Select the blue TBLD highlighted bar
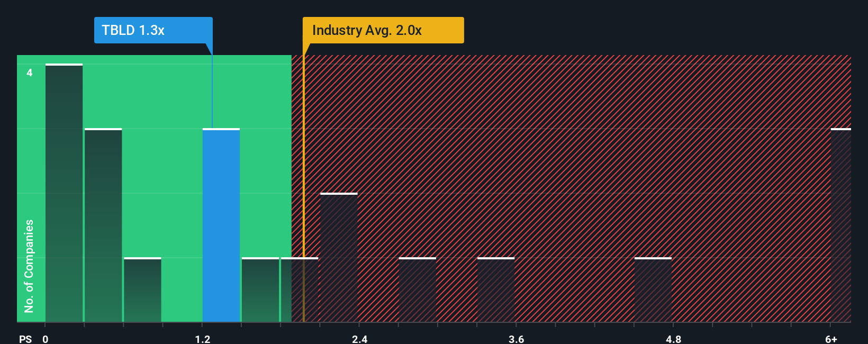Image resolution: width=868 pixels, height=344 pixels. 221,225
